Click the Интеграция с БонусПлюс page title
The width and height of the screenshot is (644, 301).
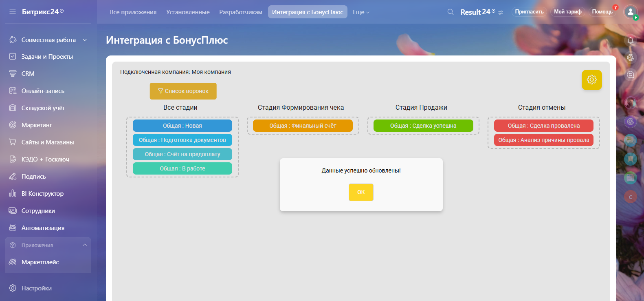[x=167, y=40]
